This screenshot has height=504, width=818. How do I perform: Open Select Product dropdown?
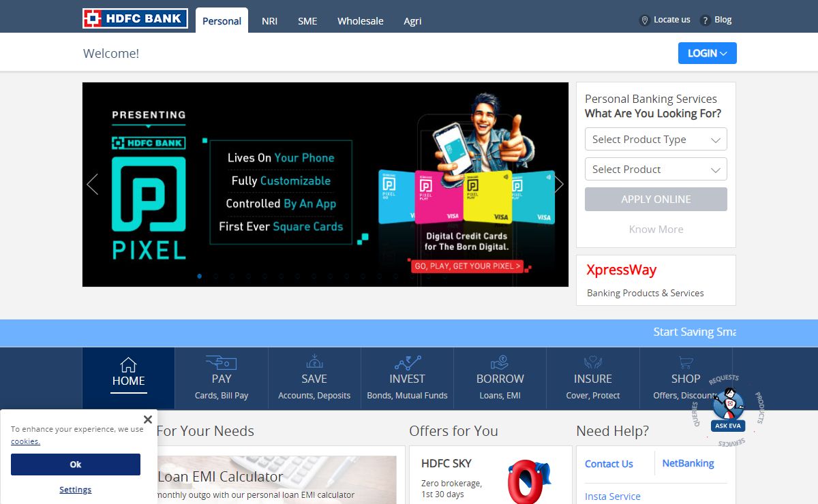click(656, 170)
